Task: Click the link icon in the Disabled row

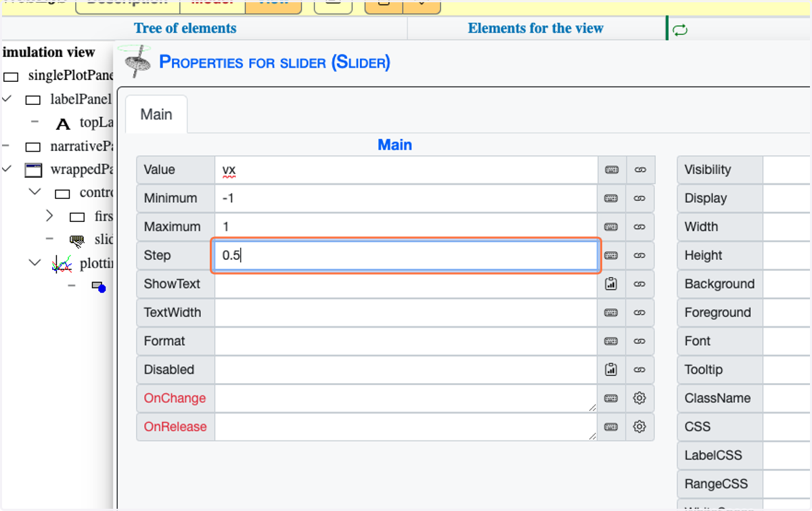Action: (x=640, y=370)
